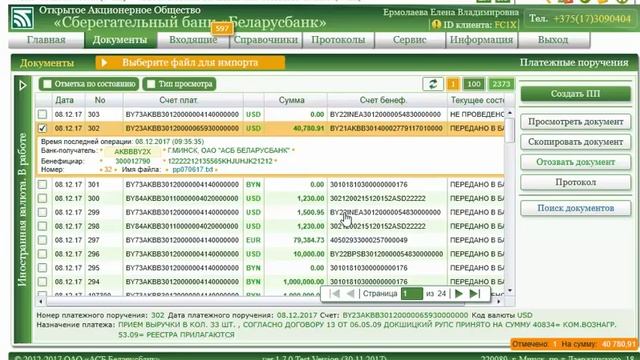This screenshot has height=360, width=640.
Task: Tick the checkbox for document 301
Action: click(x=42, y=184)
